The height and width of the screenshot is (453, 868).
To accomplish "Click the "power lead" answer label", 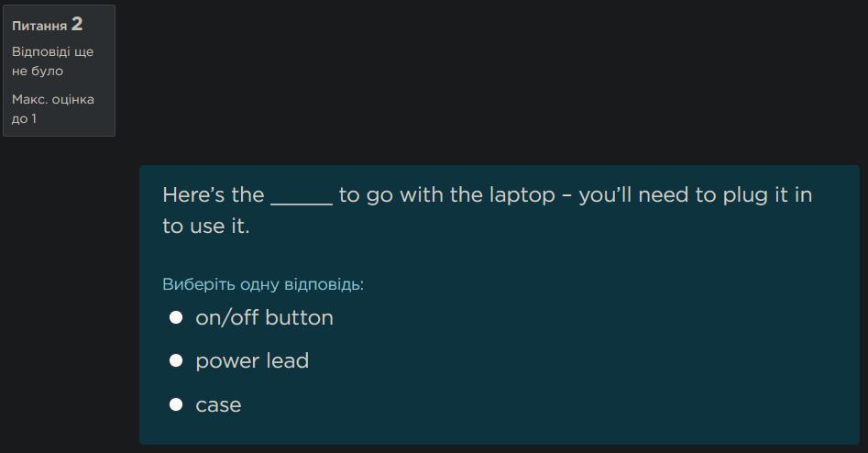I will (252, 360).
